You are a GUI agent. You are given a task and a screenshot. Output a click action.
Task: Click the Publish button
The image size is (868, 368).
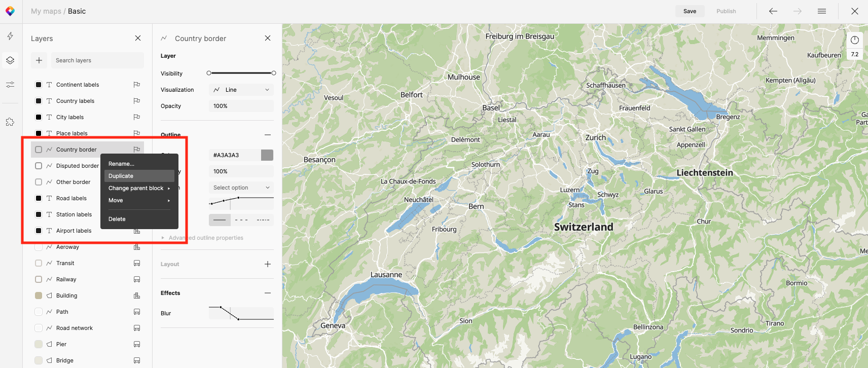click(726, 11)
